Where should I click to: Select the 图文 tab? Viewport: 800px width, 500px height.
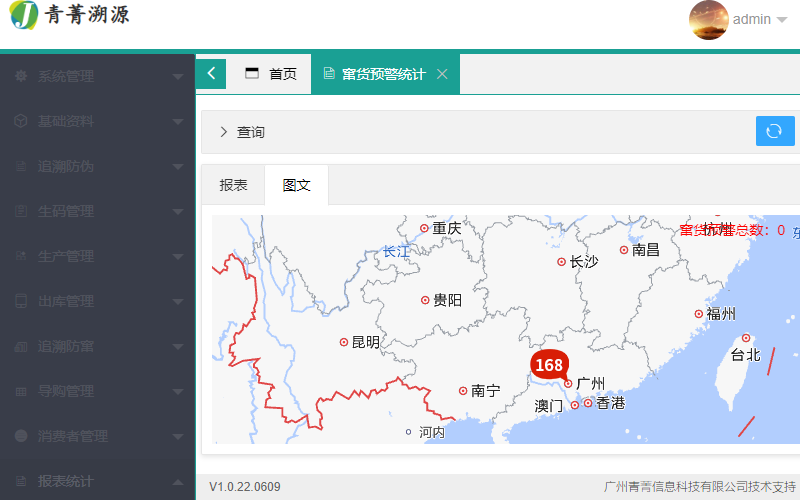(297, 185)
